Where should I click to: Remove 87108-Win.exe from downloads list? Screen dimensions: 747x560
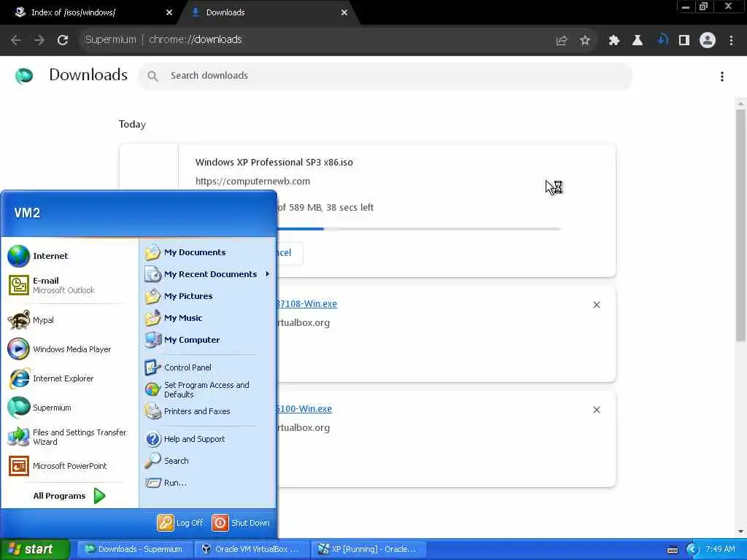pos(596,305)
